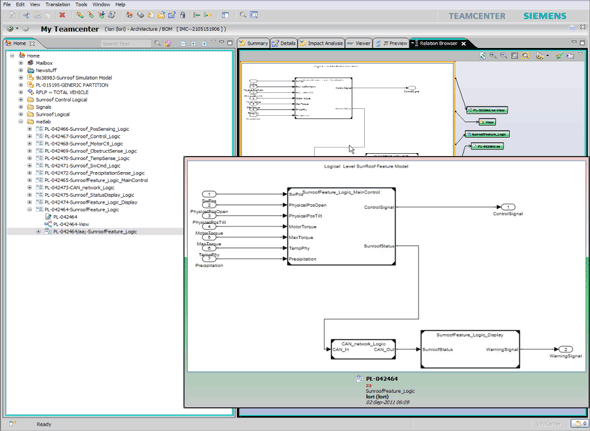
Task: Click the small diagram thumbnail in Relation Browser
Action: point(347,109)
